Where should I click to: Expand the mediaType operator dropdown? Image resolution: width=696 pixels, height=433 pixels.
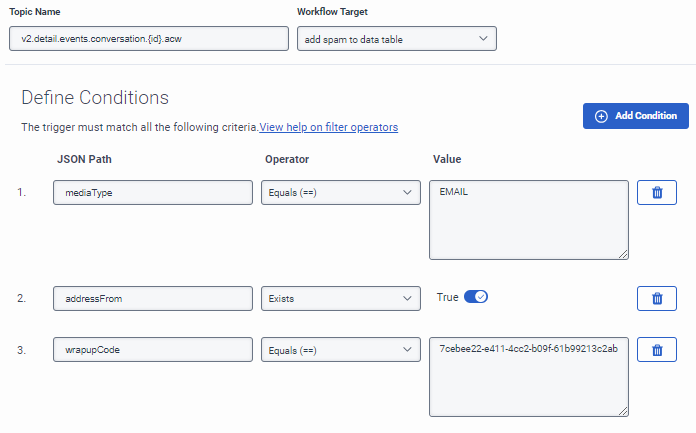[340, 193]
